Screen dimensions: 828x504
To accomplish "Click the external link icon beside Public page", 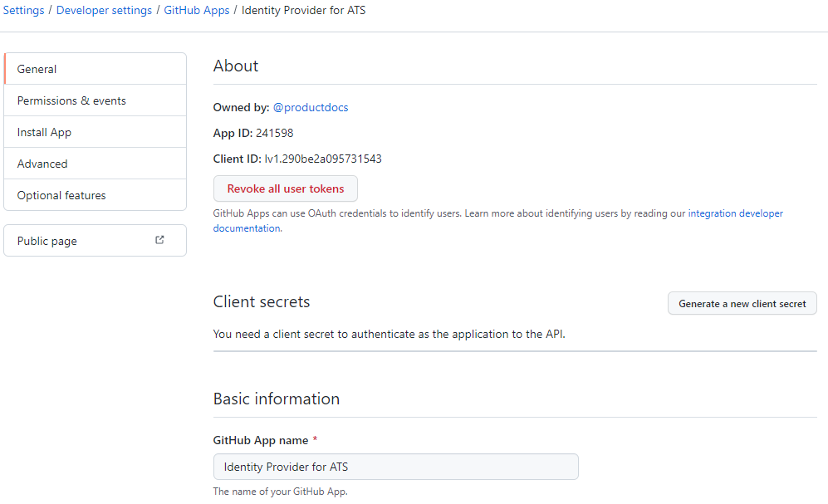I will 159,240.
